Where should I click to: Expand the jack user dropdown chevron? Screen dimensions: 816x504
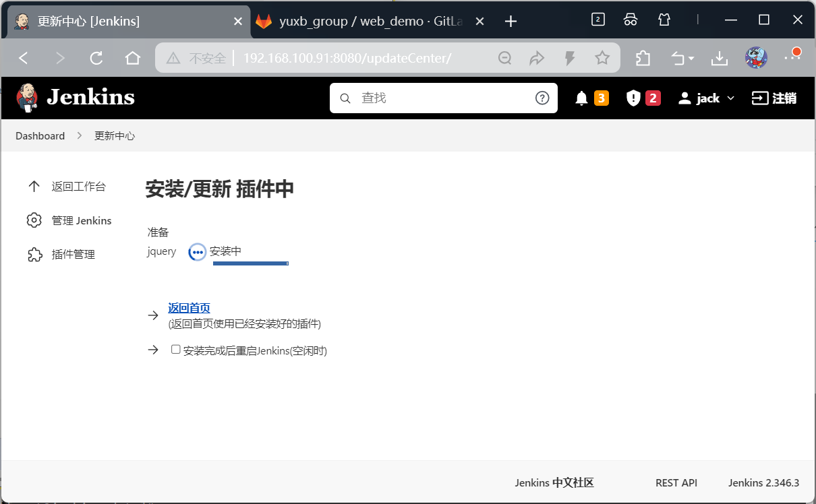click(730, 98)
